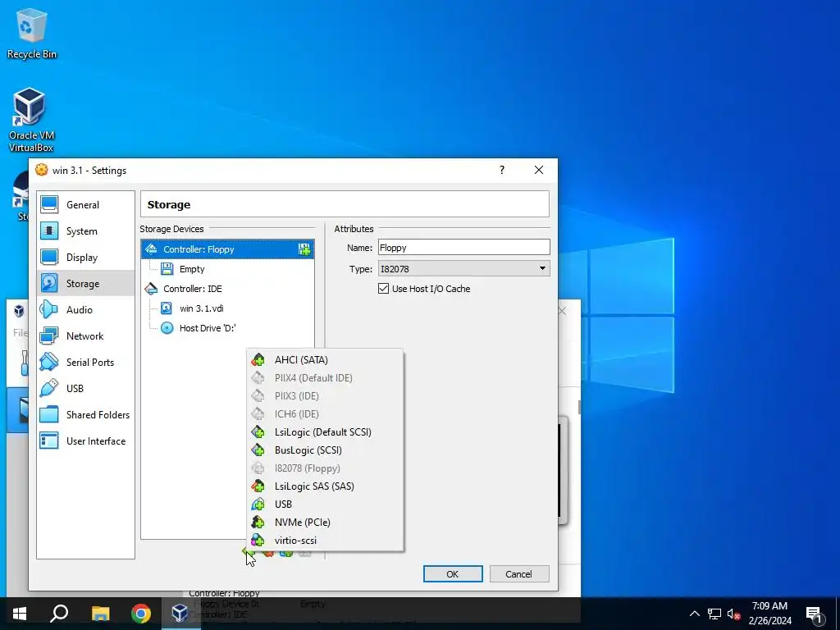Image resolution: width=840 pixels, height=630 pixels.
Task: Select the Controller: Floppy tree row
Action: pyautogui.click(x=227, y=249)
